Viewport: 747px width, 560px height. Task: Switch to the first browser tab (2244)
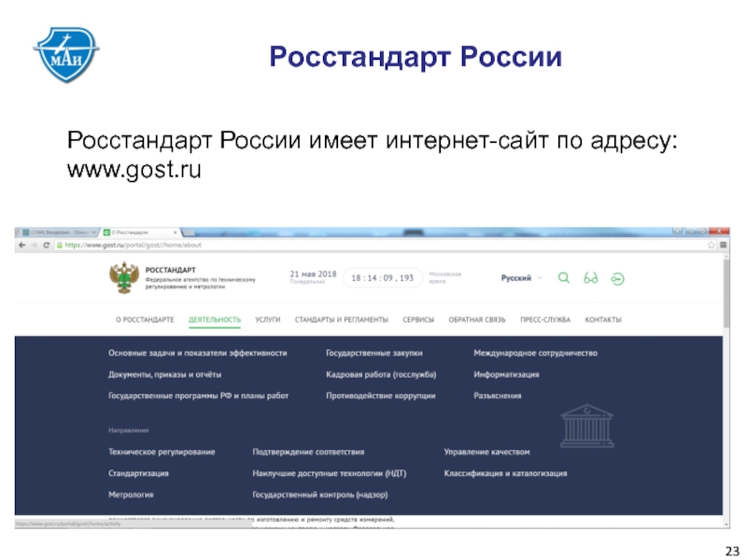click(x=58, y=232)
